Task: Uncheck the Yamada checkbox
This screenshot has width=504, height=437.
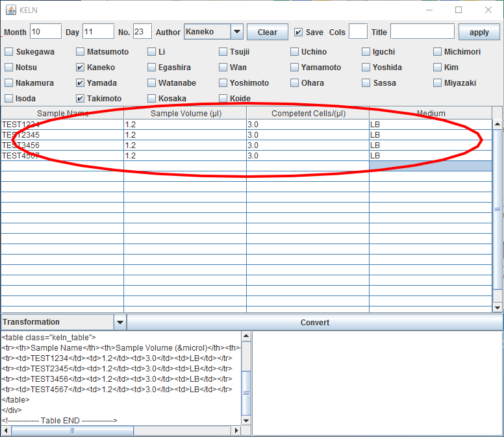Action: (x=81, y=83)
